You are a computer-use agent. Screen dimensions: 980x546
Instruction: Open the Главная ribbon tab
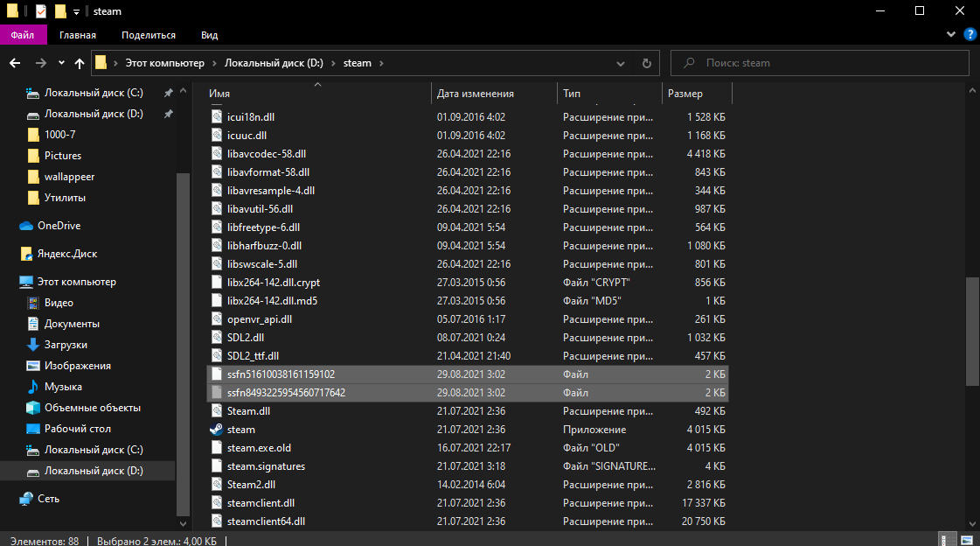pyautogui.click(x=78, y=35)
